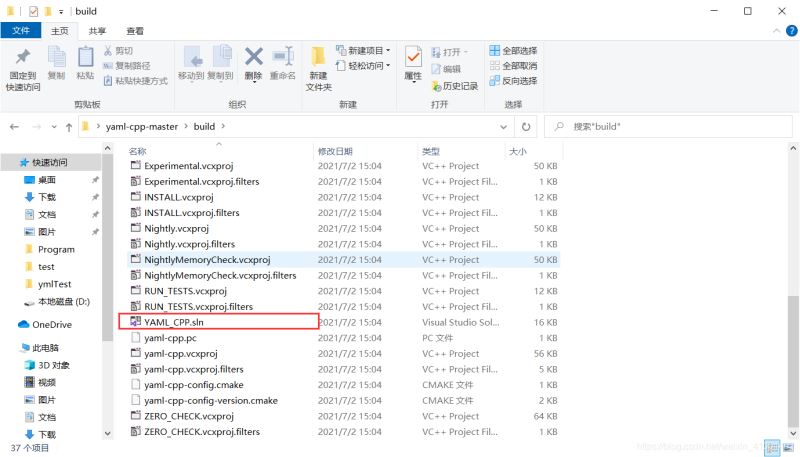The height and width of the screenshot is (457, 800).
Task: Create a folder with the New Folder icon
Action: point(318,62)
